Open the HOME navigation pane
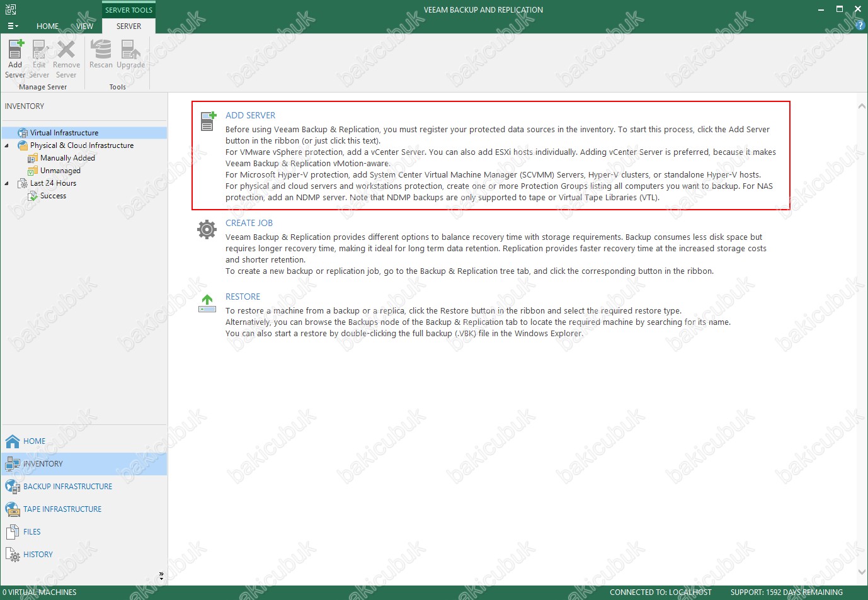The height and width of the screenshot is (600, 868). tap(84, 441)
